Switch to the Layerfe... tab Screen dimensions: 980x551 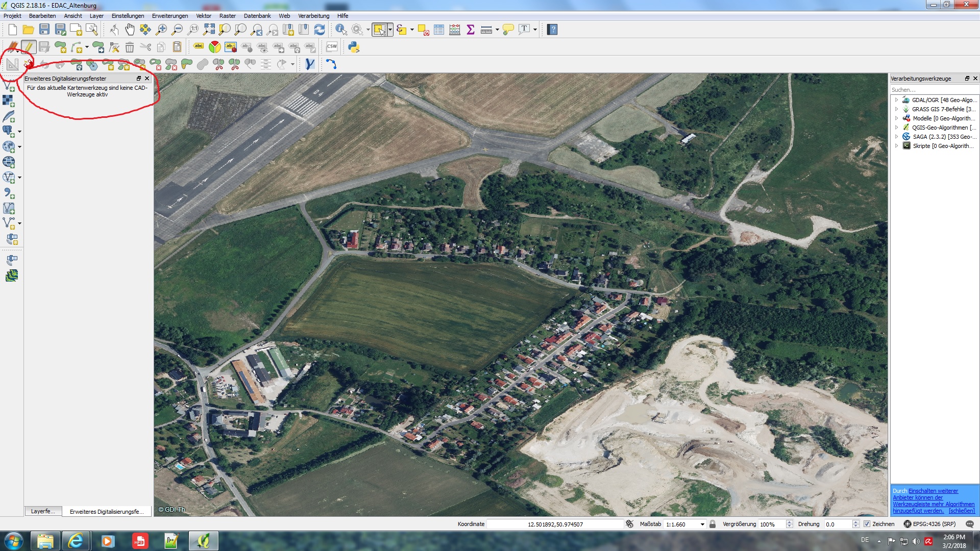coord(43,511)
